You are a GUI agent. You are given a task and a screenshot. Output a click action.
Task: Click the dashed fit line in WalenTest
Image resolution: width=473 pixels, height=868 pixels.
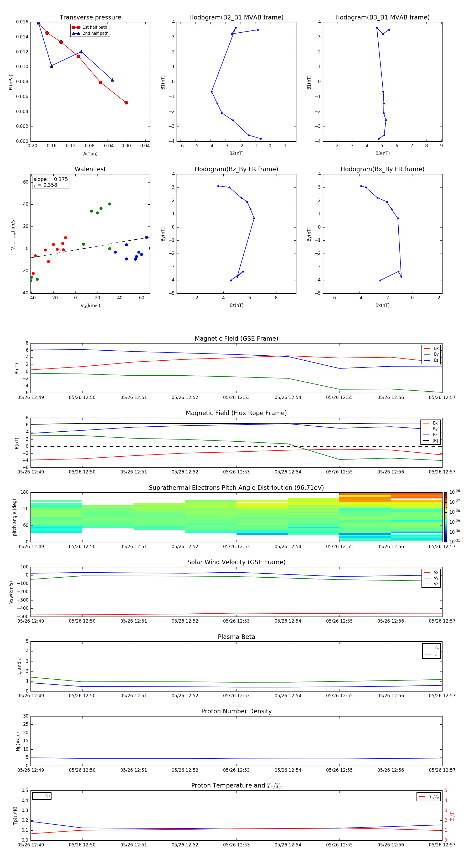pos(90,247)
